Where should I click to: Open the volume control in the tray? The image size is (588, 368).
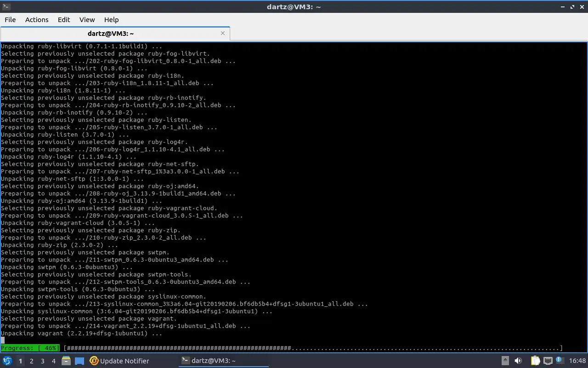(518, 361)
